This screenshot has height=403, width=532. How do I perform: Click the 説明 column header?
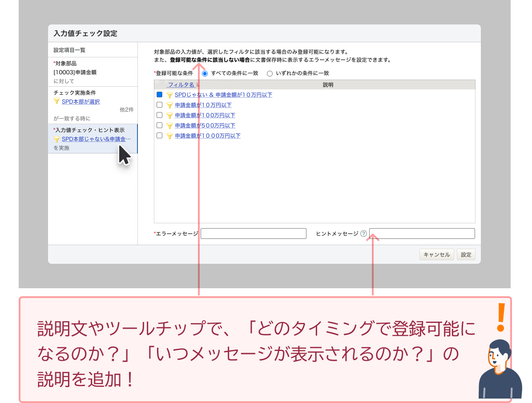pos(328,85)
